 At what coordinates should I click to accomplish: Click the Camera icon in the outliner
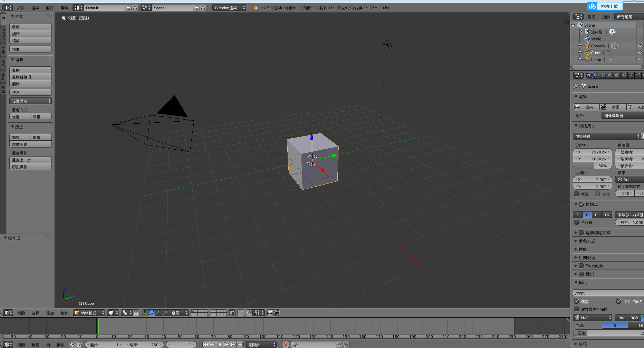[x=587, y=46]
